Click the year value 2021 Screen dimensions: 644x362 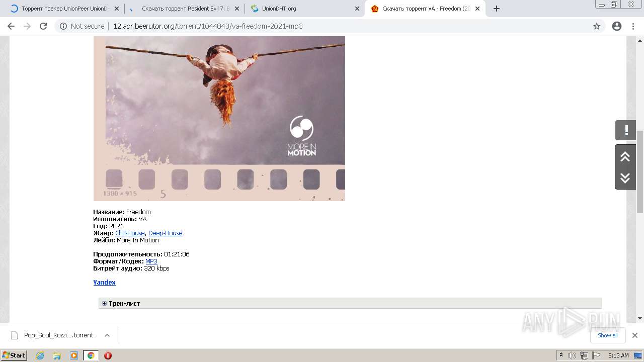[116, 226]
